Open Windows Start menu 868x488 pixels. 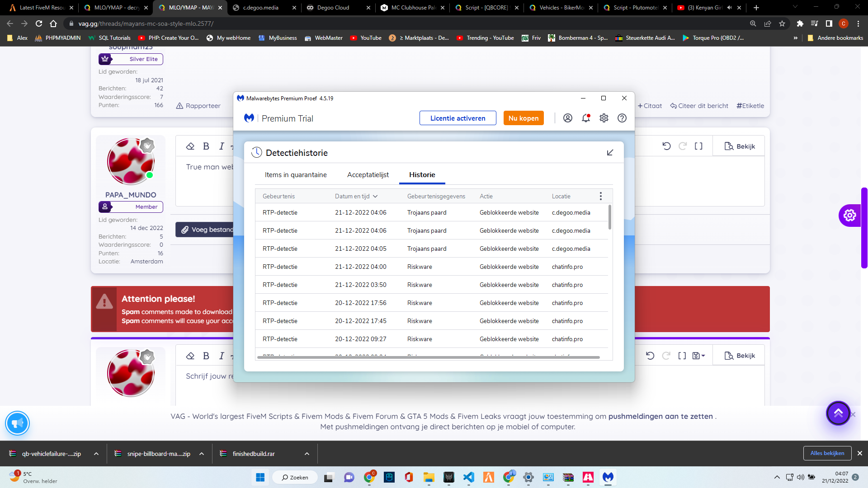pyautogui.click(x=260, y=477)
